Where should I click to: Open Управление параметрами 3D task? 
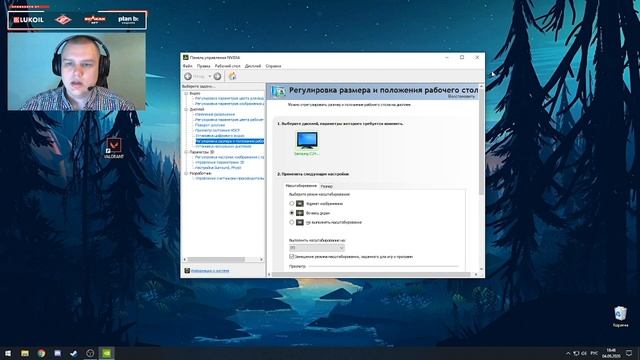pos(219,162)
